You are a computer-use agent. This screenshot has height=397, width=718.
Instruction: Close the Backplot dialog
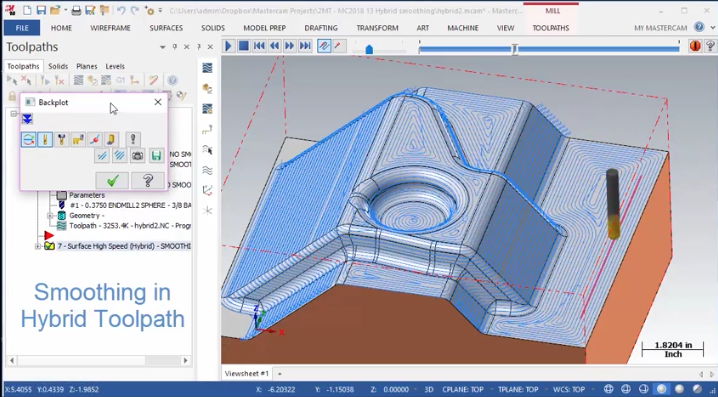pyautogui.click(x=158, y=102)
